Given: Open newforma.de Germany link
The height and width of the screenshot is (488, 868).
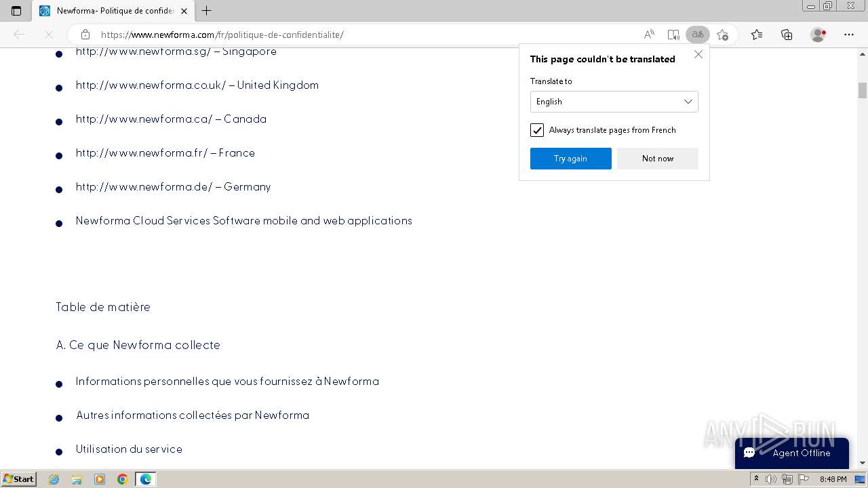Looking at the screenshot, I should pos(174,187).
